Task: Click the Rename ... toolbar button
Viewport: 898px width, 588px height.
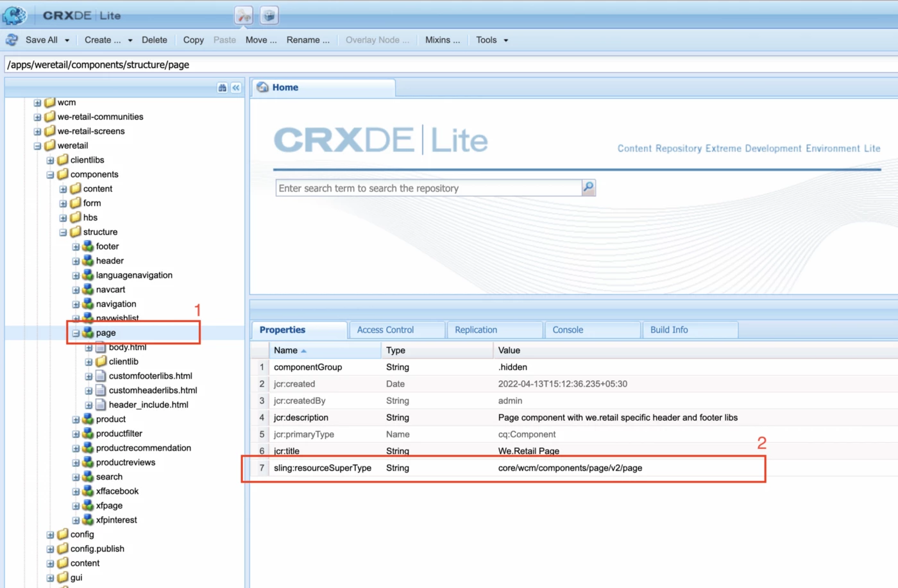Action: click(x=308, y=40)
